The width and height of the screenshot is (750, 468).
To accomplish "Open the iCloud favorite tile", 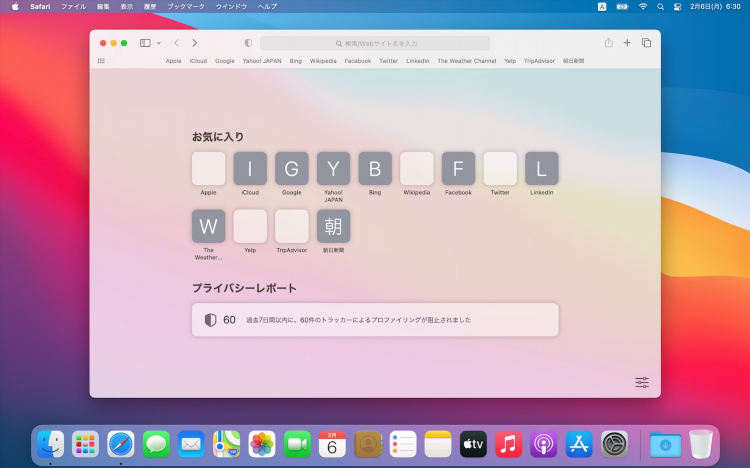I will (x=250, y=168).
